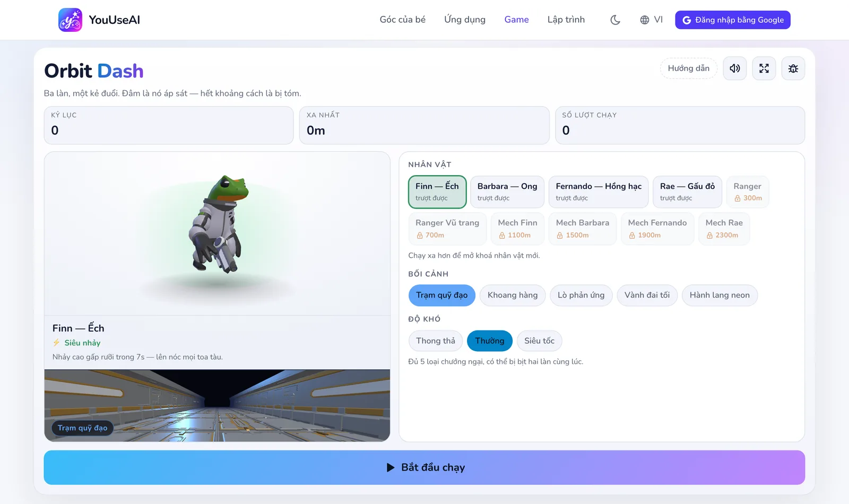Open language selector globe icon
The image size is (849, 504).
pyautogui.click(x=644, y=20)
